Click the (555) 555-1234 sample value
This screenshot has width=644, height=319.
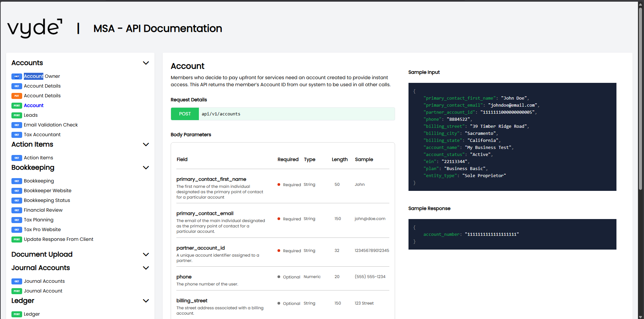pos(370,277)
